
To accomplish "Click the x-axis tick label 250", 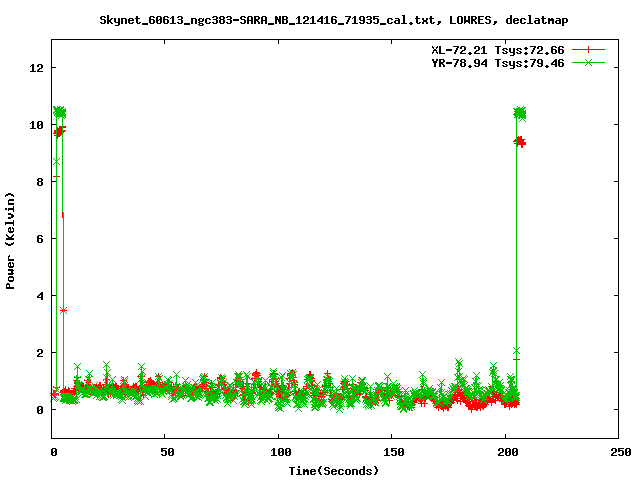I will pyautogui.click(x=621, y=452).
